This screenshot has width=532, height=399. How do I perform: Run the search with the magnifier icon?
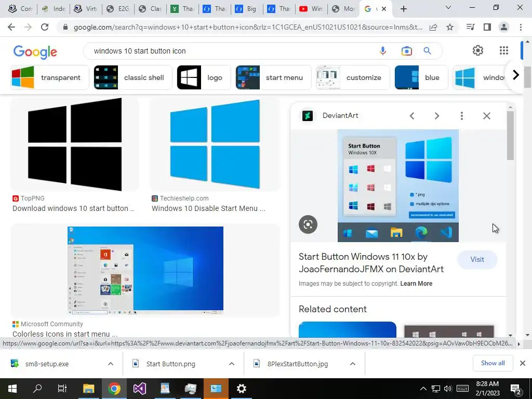pyautogui.click(x=427, y=51)
